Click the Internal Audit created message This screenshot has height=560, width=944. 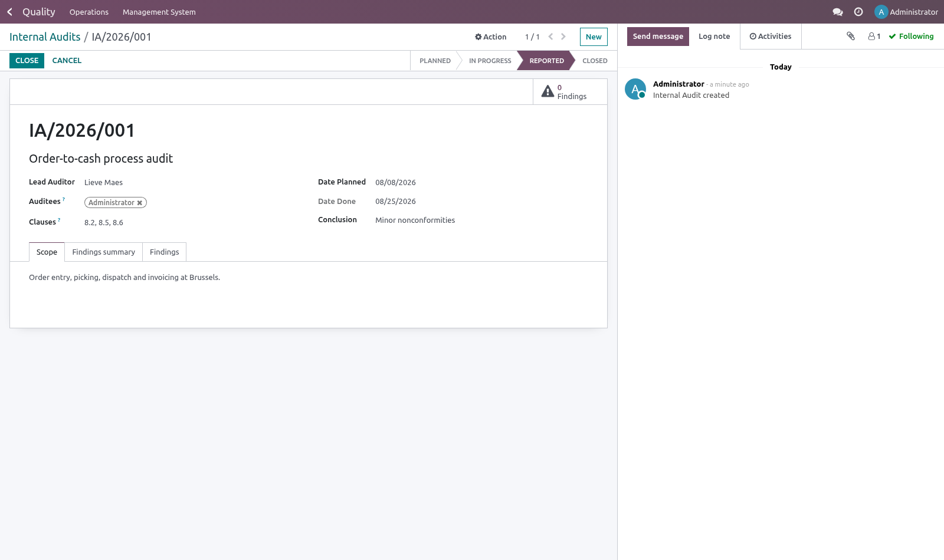coord(691,95)
